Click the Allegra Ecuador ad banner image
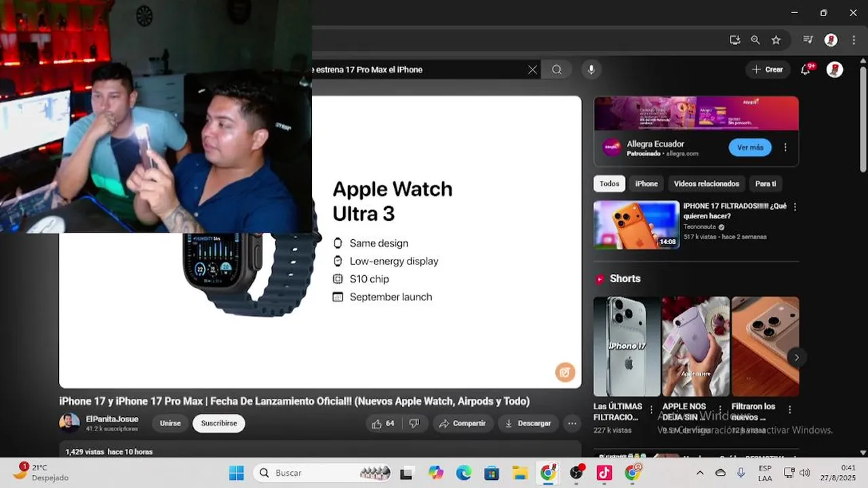The image size is (868, 488). (696, 113)
